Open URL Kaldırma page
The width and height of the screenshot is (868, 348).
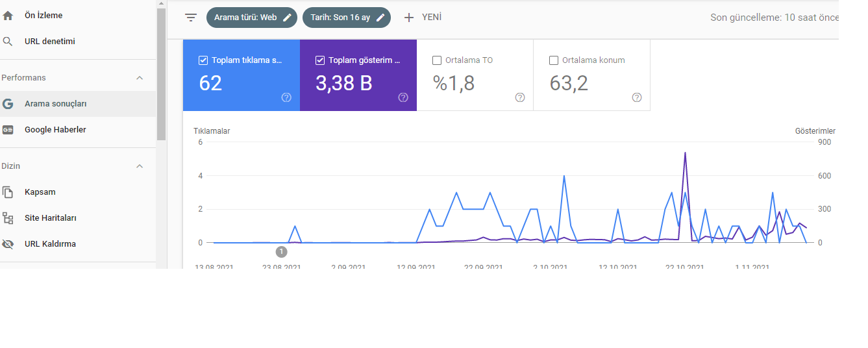pos(78,244)
